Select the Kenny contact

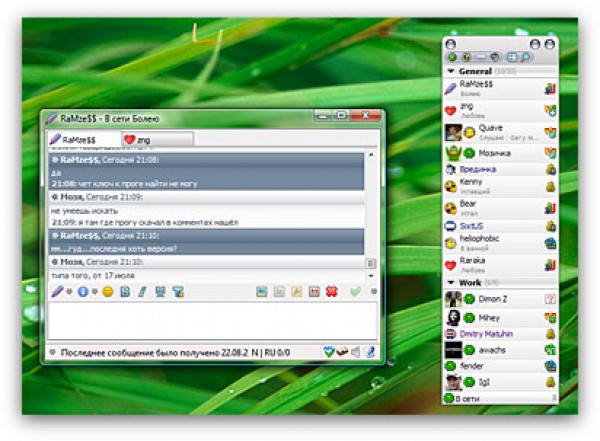click(x=500, y=186)
